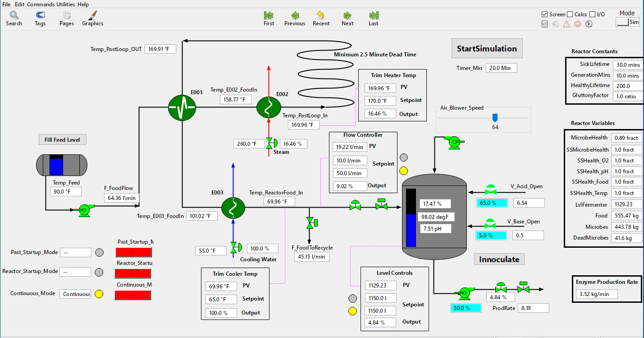644x338 pixels.
Task: Open the Edit menu
Action: (19, 4)
